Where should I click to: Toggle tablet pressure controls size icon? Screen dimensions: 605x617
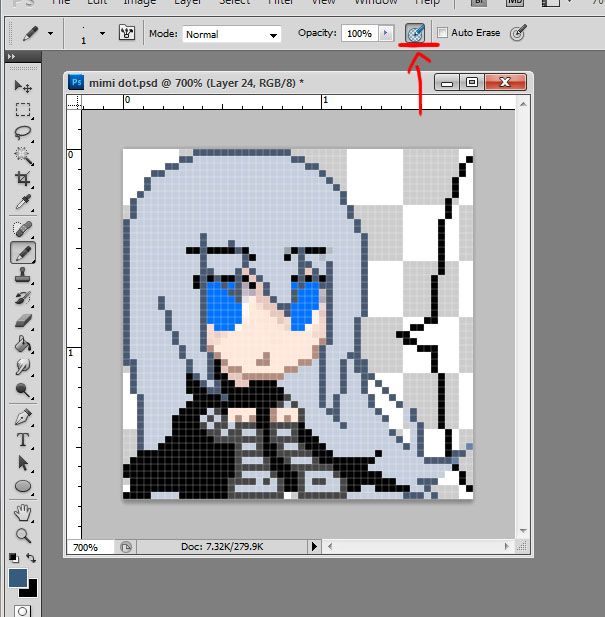pyautogui.click(x=518, y=33)
